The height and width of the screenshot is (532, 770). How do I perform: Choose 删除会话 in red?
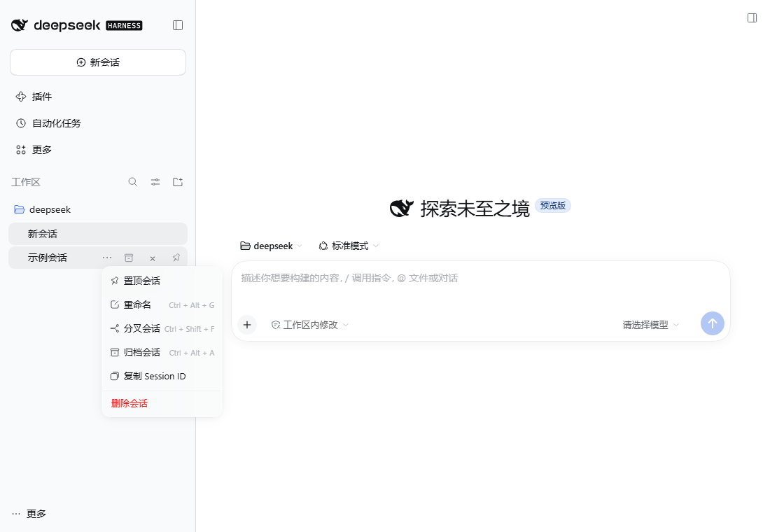click(162, 403)
